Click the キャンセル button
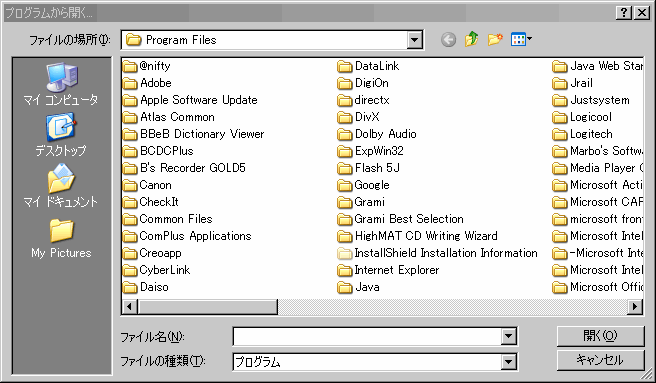This screenshot has width=656, height=383. [x=600, y=360]
